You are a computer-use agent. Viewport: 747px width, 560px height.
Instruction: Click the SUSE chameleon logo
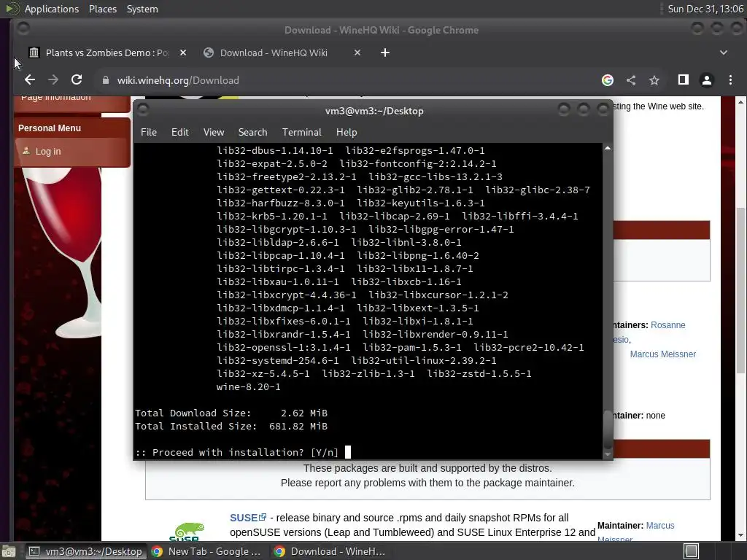click(x=187, y=532)
